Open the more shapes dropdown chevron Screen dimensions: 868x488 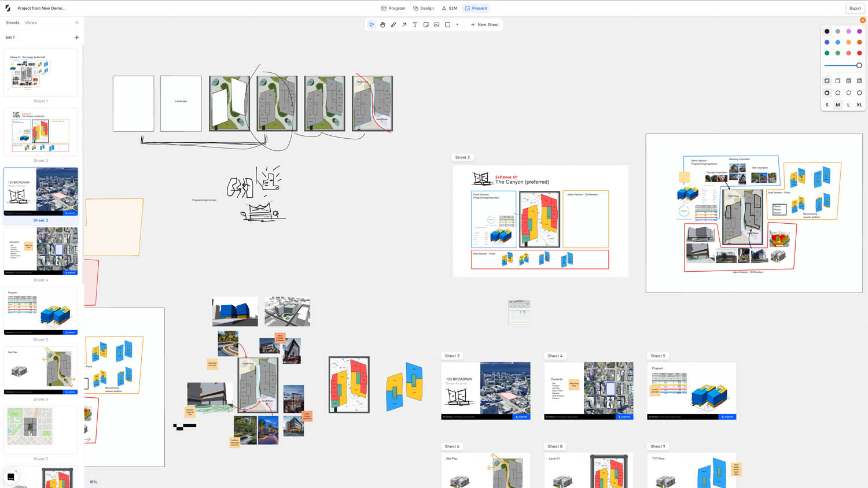point(457,25)
